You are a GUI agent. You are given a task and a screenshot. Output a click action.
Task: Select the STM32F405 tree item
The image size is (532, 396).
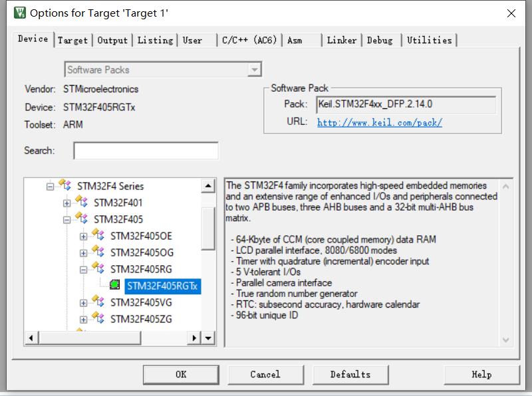click(x=118, y=219)
